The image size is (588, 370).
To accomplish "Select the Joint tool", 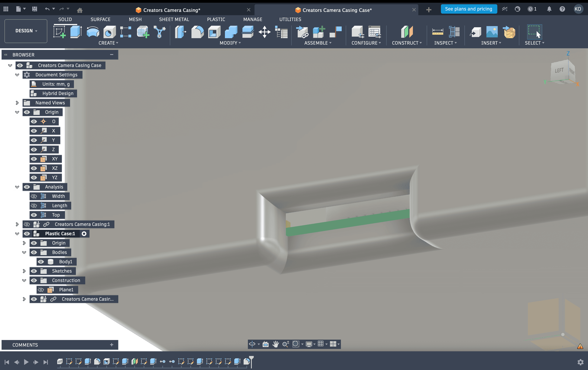I will tap(335, 32).
